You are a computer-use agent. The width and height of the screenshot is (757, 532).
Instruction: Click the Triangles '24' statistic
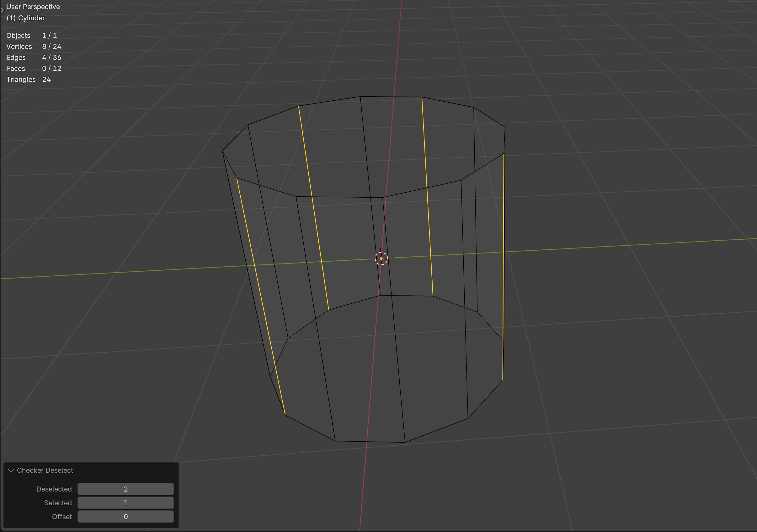[46, 79]
